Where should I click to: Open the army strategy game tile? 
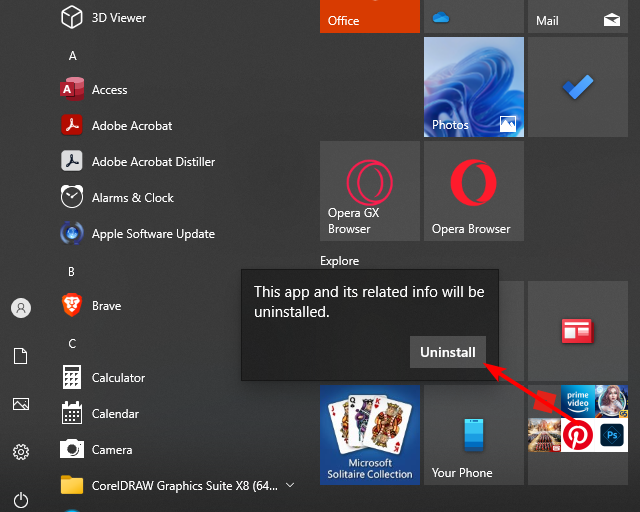(544, 435)
